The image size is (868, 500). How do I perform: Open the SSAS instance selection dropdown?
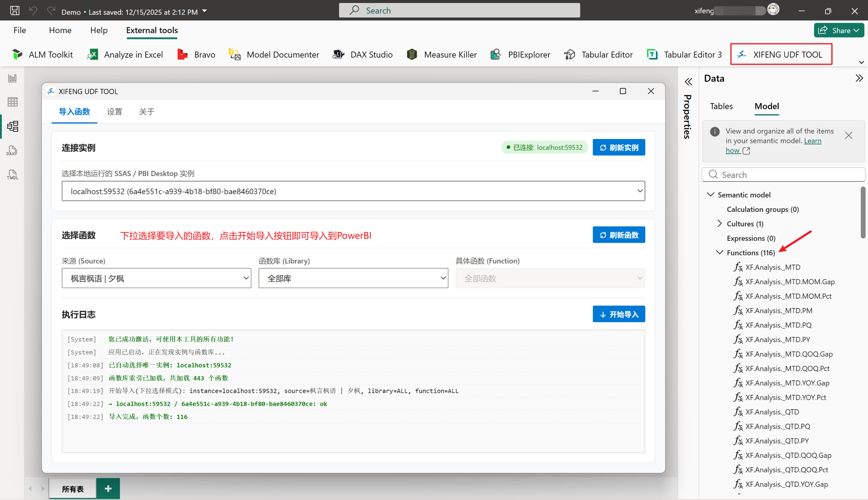(353, 191)
